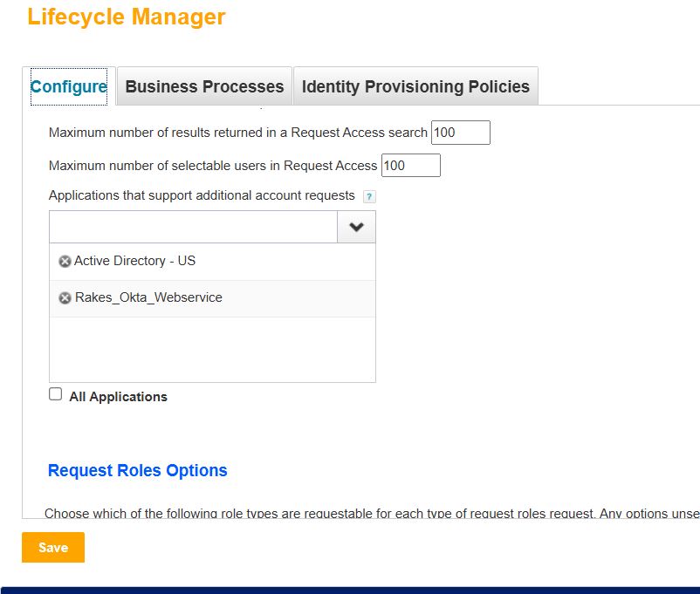The image size is (700, 594).
Task: Click the Lifecycle Manager page title
Action: coord(127,17)
